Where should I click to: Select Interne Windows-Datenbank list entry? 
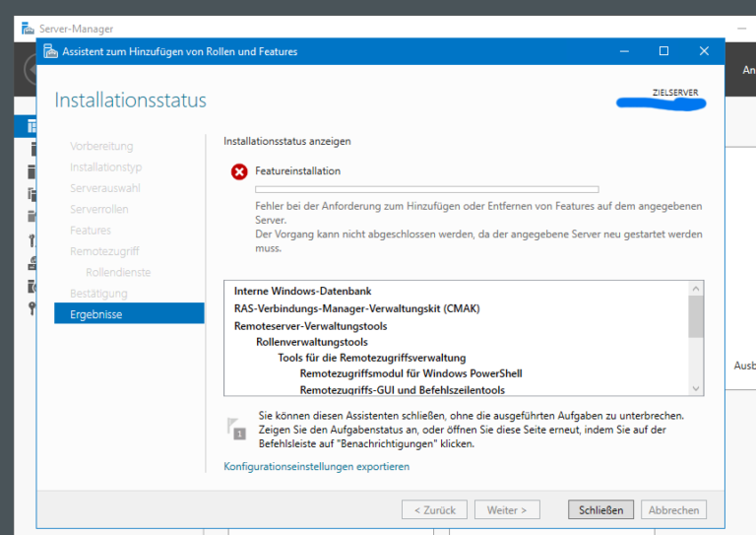[303, 291]
